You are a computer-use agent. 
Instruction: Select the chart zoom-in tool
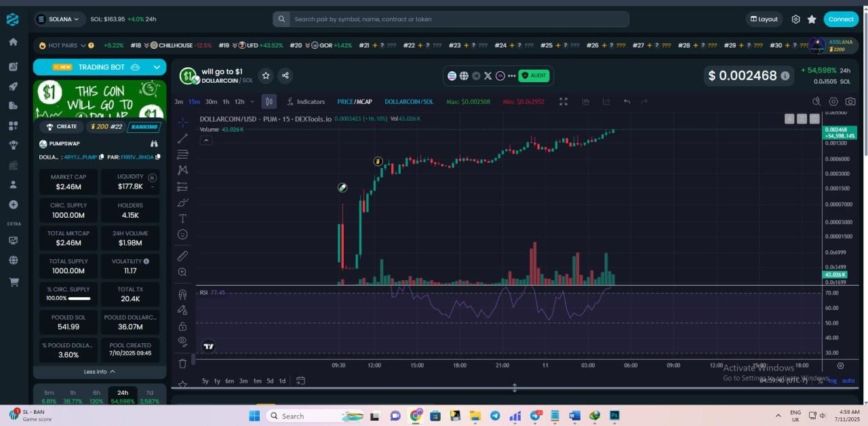click(x=182, y=272)
